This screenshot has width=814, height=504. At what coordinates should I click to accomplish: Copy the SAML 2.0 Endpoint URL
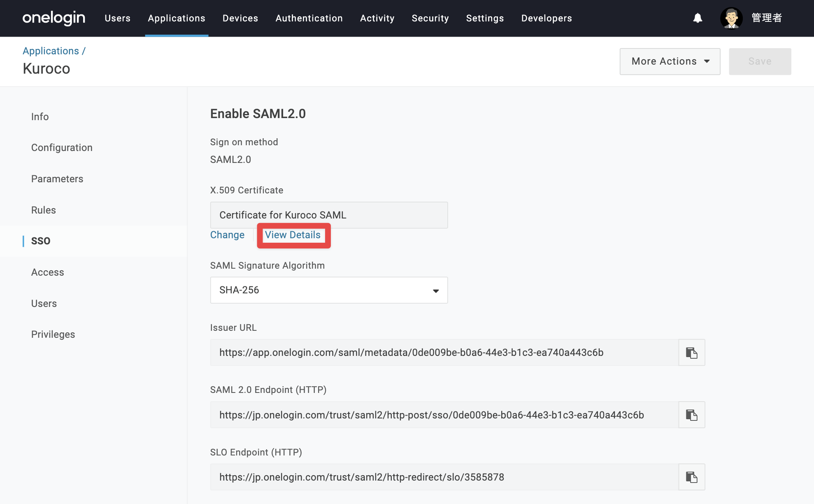click(692, 415)
